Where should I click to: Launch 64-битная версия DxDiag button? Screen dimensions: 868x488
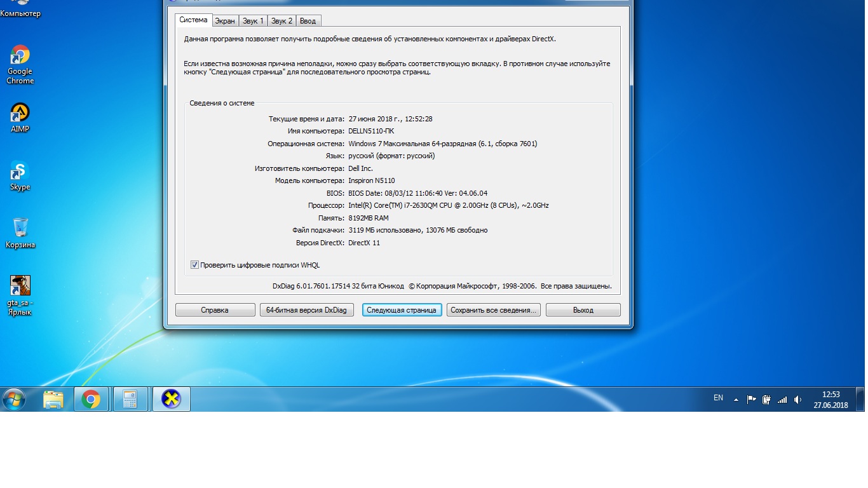click(307, 310)
